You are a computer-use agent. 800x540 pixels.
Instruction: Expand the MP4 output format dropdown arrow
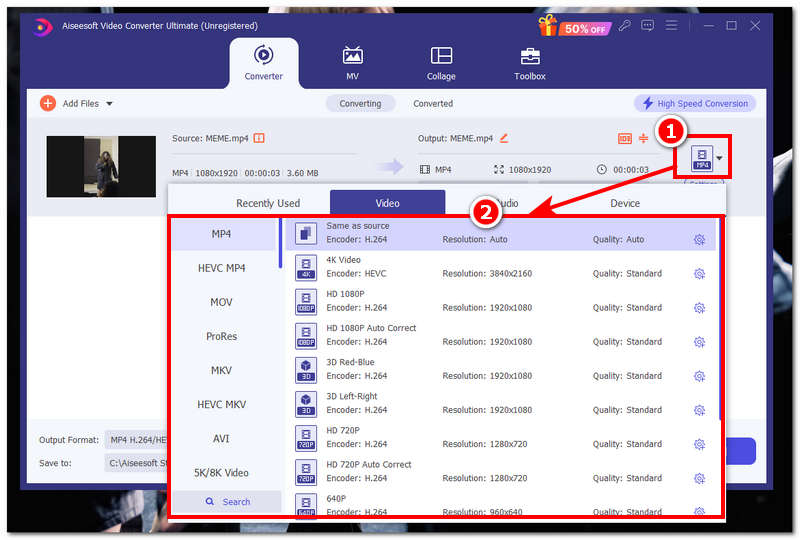719,158
